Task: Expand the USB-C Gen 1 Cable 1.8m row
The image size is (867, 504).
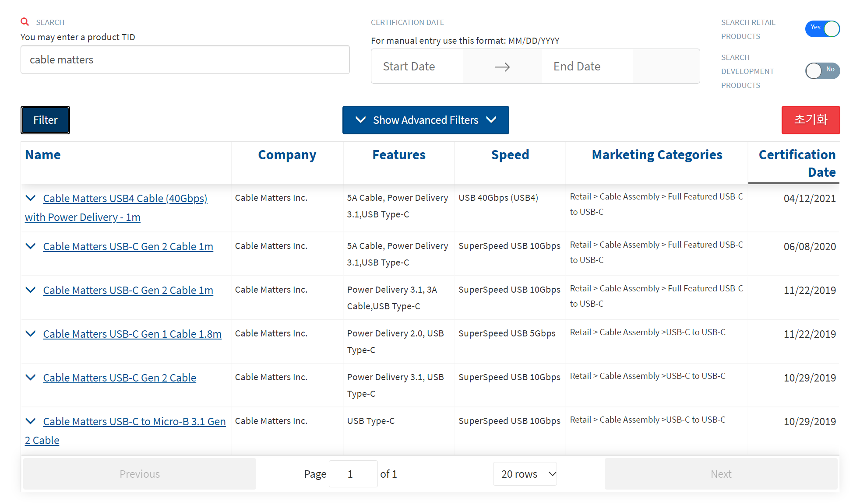Action: click(31, 334)
